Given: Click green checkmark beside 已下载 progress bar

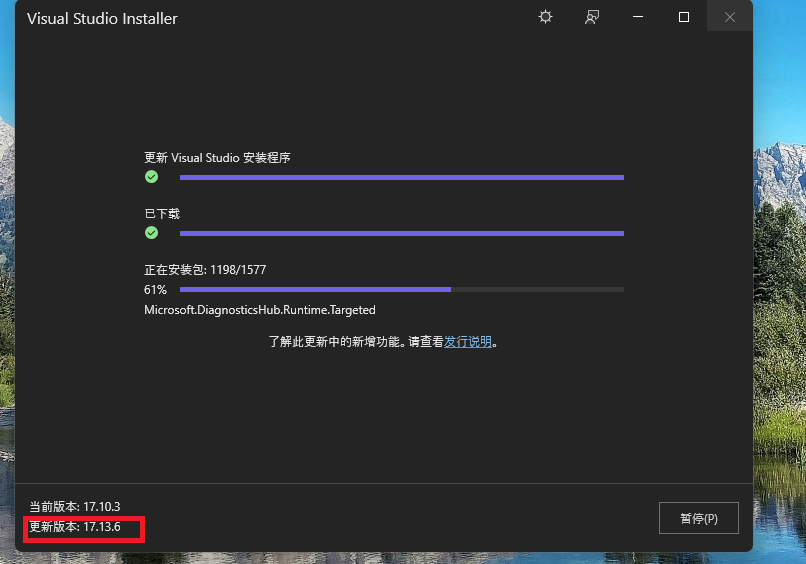Looking at the screenshot, I should tap(152, 233).
